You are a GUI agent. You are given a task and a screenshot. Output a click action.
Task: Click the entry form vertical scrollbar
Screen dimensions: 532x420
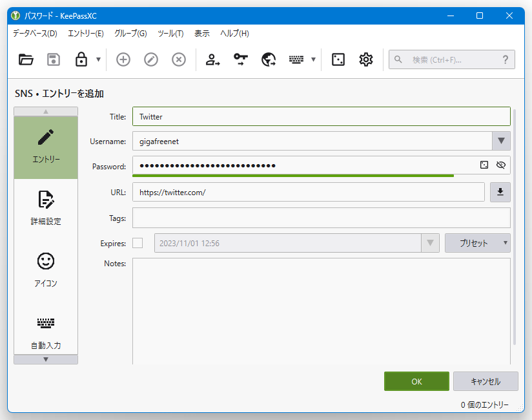(x=515, y=227)
